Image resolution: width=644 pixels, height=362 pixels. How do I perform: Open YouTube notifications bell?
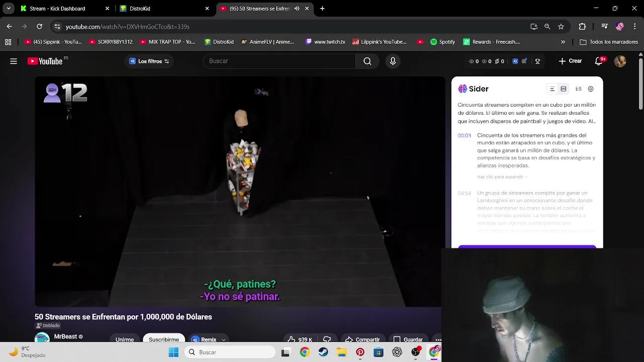pyautogui.click(x=599, y=61)
